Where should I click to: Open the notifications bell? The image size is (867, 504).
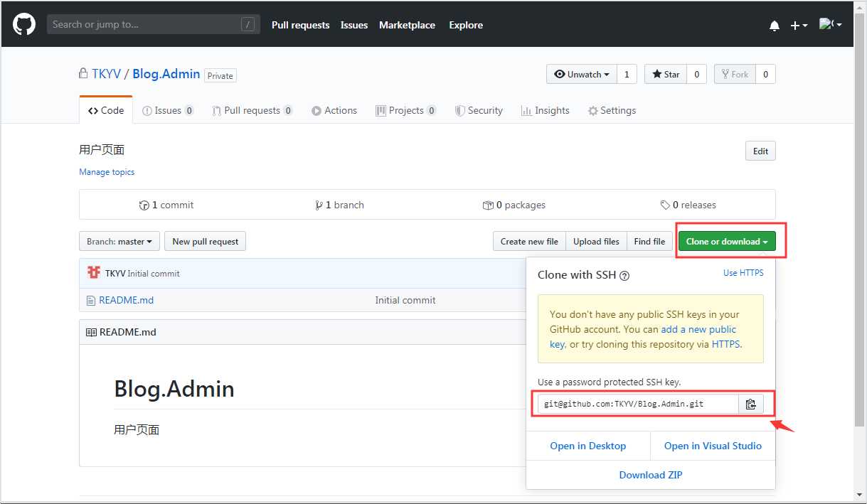click(775, 26)
